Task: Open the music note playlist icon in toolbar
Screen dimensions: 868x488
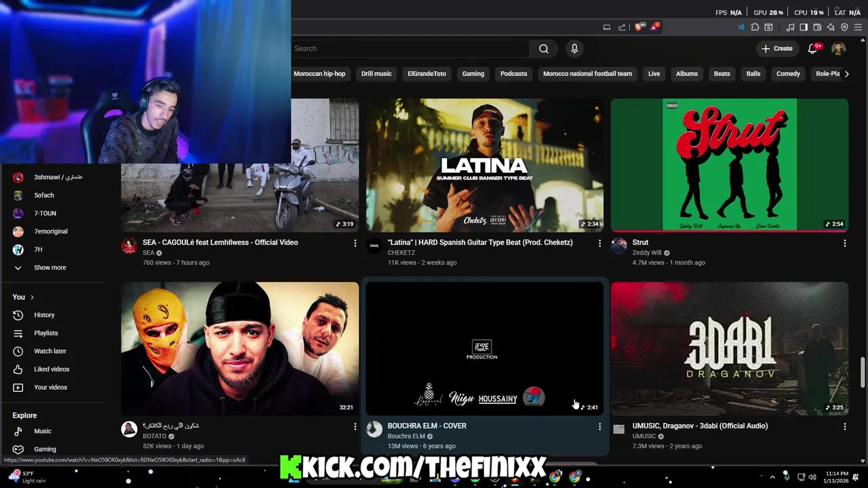Action: (790, 27)
